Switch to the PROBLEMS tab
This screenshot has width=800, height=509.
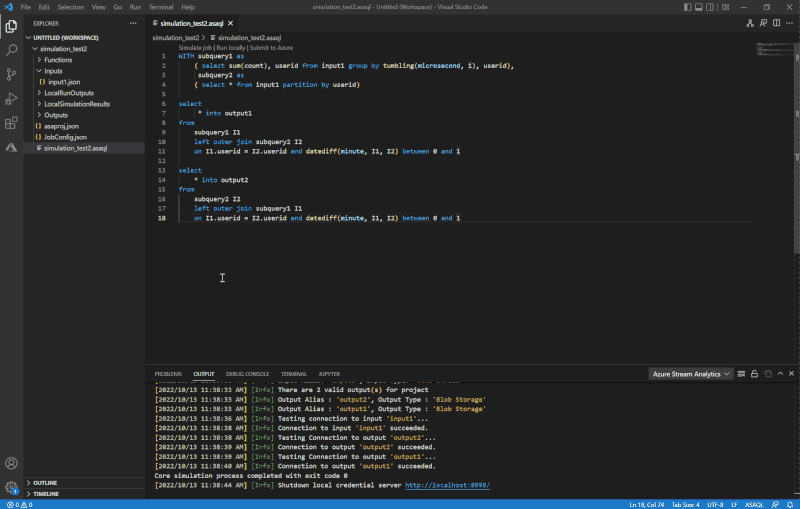168,374
